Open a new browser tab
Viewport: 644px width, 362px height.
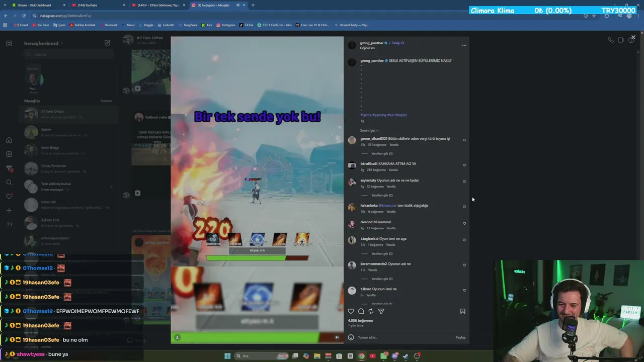253,5
